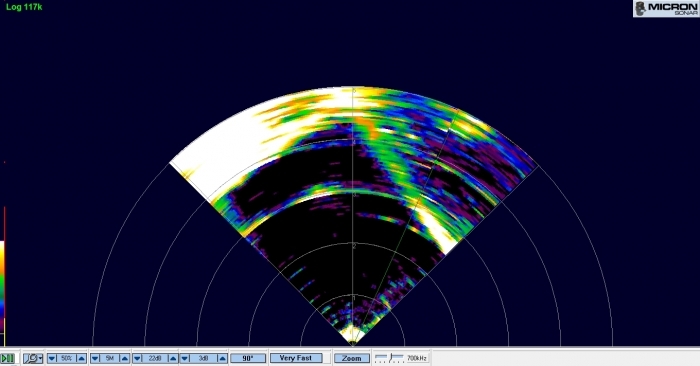Toggle the Zoom button
Screen dimensions: 700x366
coord(352,358)
